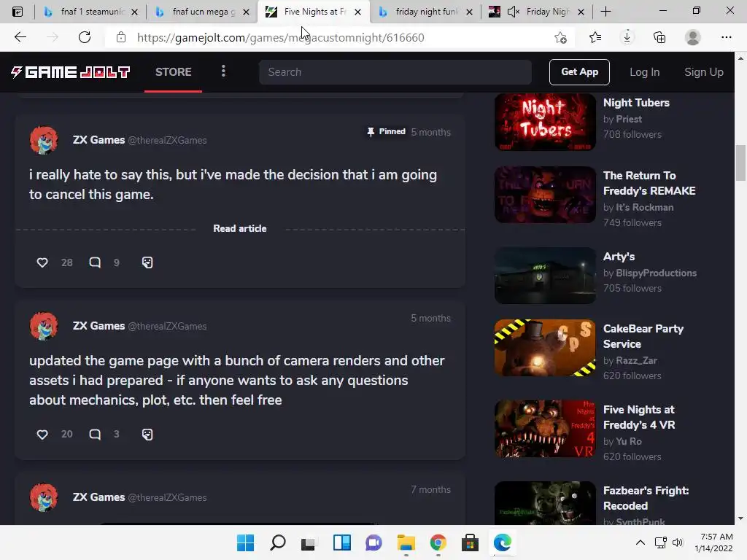Open the Edge profile avatar
Screen dimensions: 747x560
pyautogui.click(x=693, y=37)
